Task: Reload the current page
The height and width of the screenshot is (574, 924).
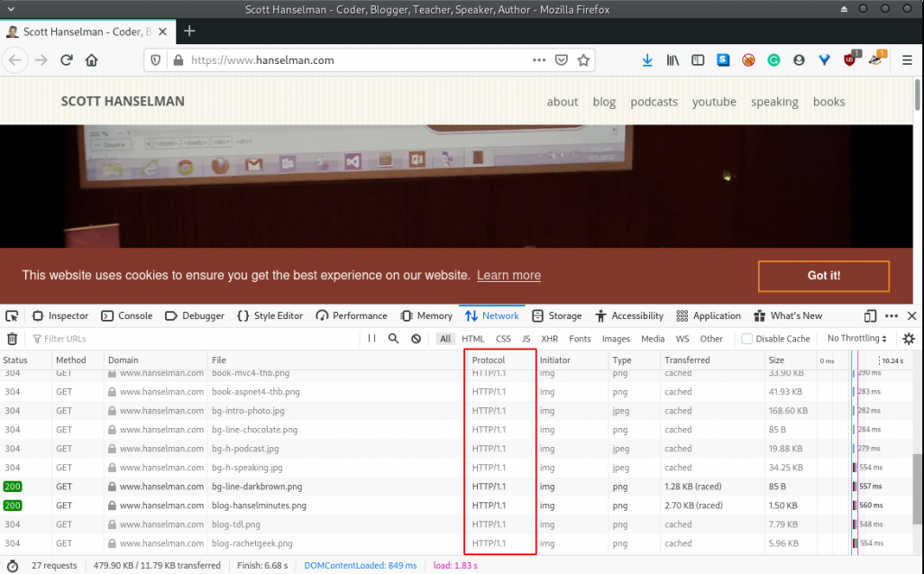Action: click(66, 60)
